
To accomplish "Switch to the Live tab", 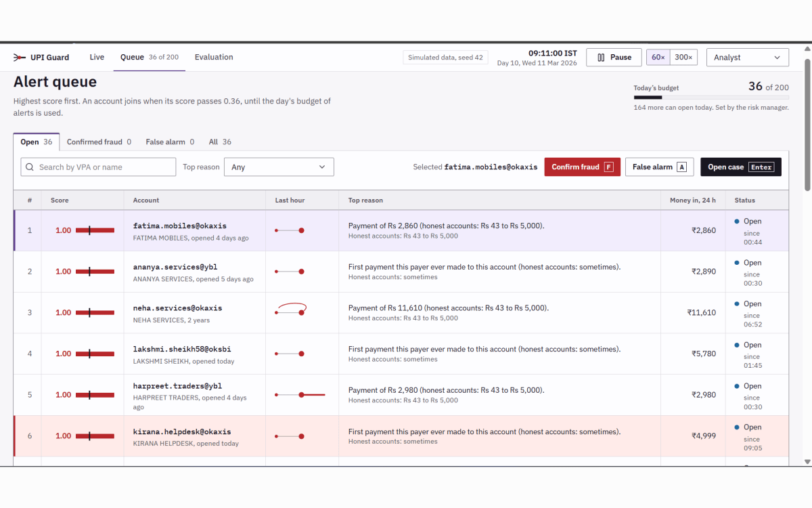I will (x=97, y=58).
